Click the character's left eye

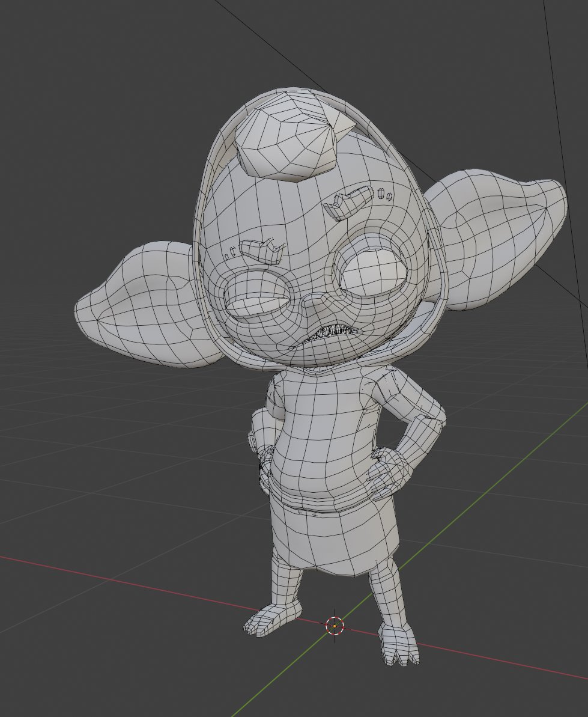click(x=372, y=270)
